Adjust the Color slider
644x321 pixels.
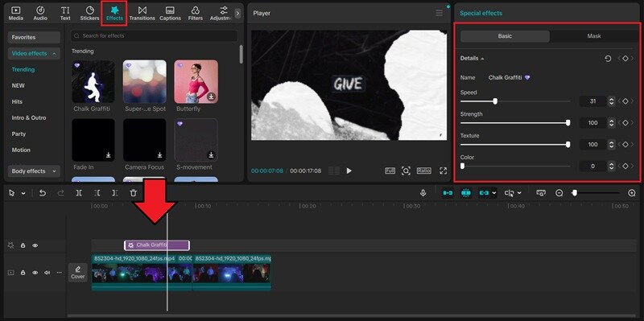click(x=462, y=166)
